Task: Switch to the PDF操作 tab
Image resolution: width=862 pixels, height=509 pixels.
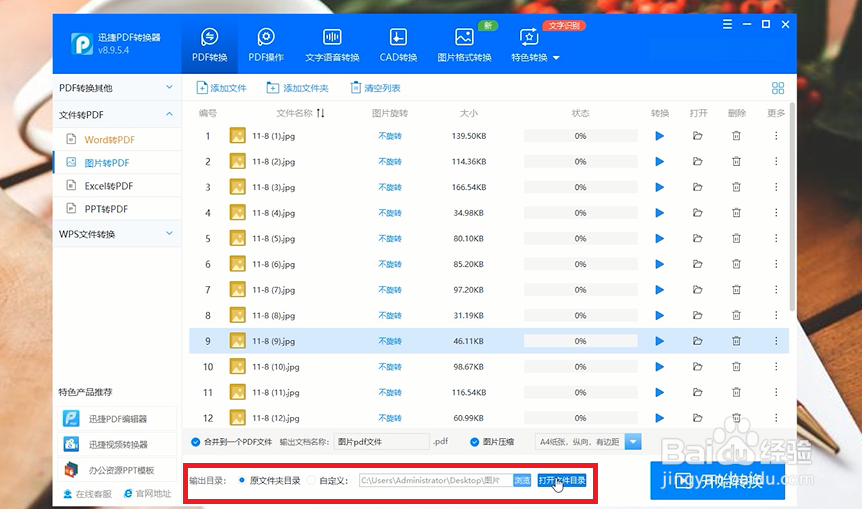Action: (266, 44)
